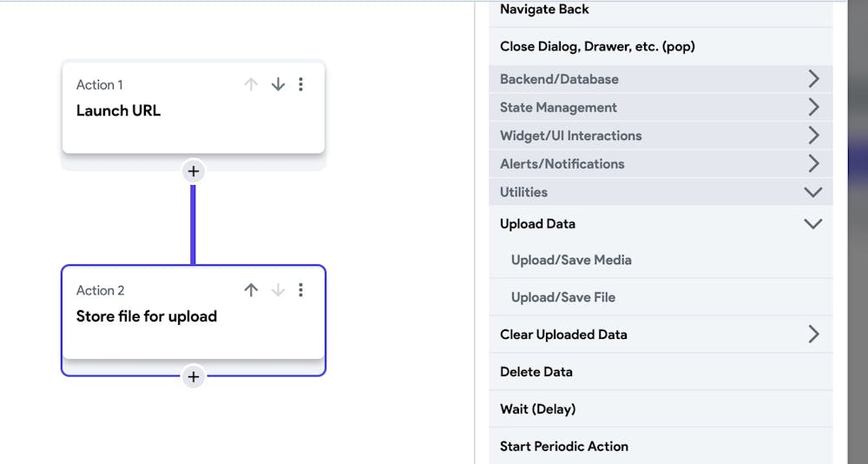Expand the Backend/Database category
Viewport: 868px width, 464px height.
[x=812, y=79]
